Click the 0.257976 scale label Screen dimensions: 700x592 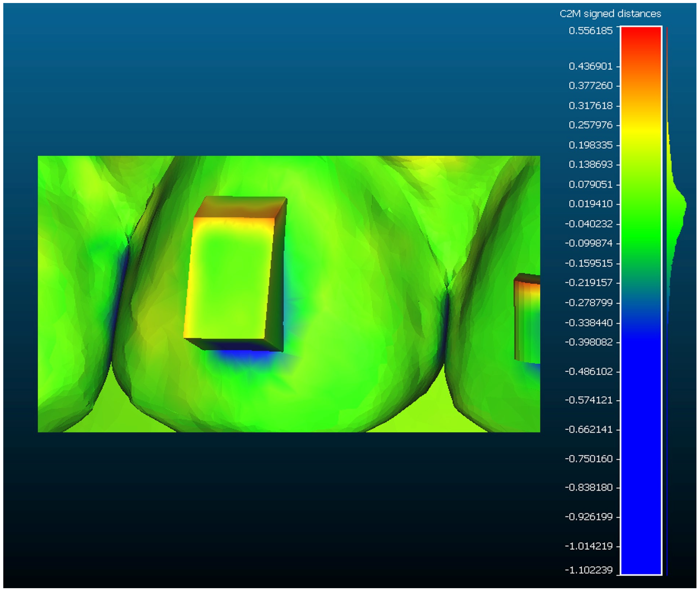pyautogui.click(x=590, y=125)
